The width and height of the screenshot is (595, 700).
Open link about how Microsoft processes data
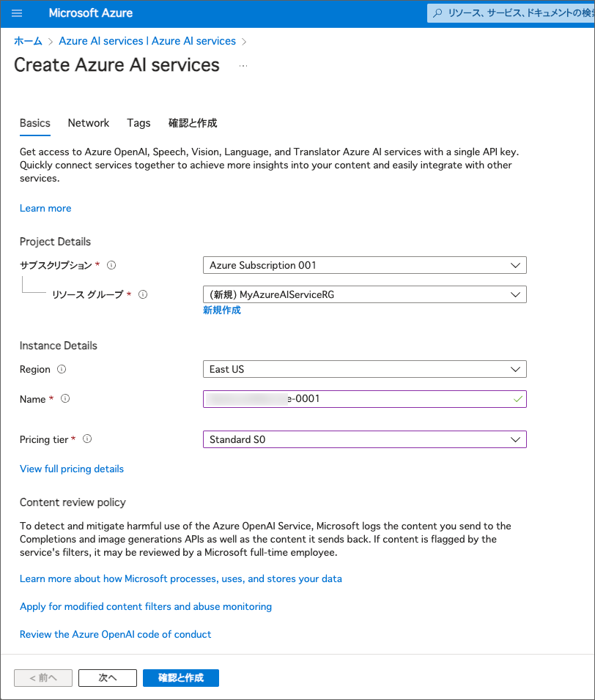tap(181, 578)
